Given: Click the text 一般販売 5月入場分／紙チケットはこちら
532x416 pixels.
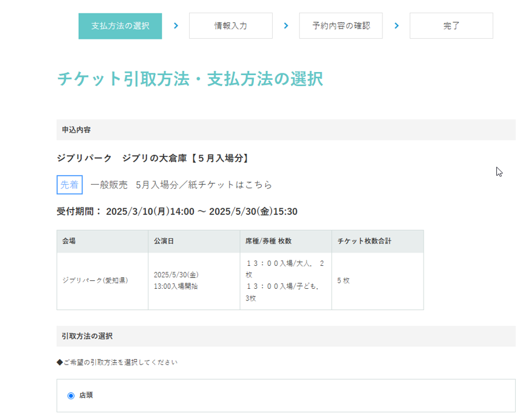Looking at the screenshot, I should 182,185.
